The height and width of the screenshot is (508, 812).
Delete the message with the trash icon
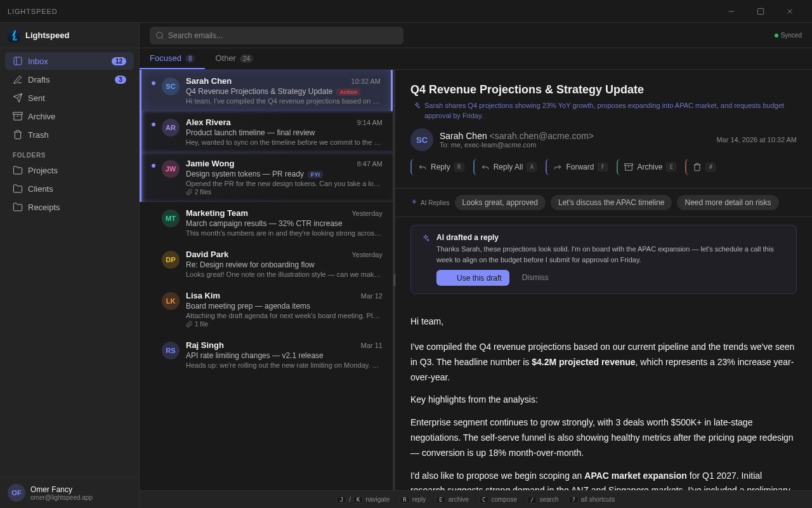tap(698, 166)
